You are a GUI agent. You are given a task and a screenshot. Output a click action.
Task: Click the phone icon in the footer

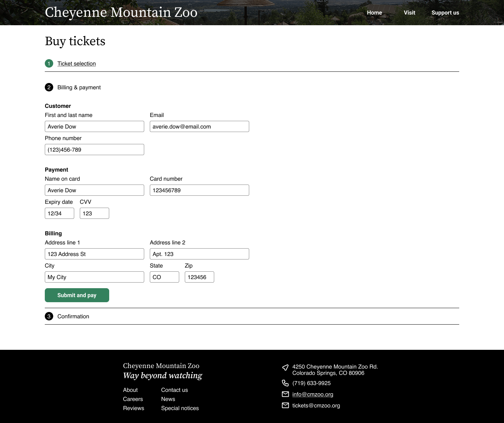tap(285, 383)
